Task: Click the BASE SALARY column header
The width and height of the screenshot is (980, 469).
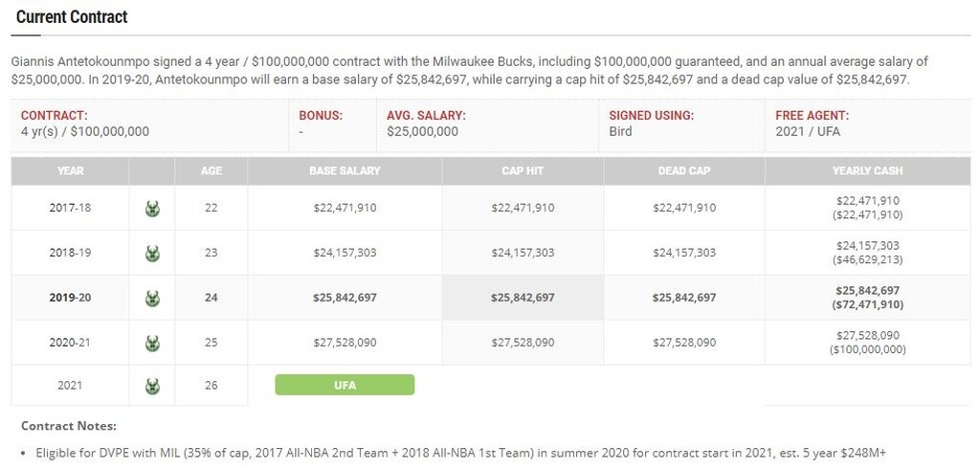Action: click(345, 171)
